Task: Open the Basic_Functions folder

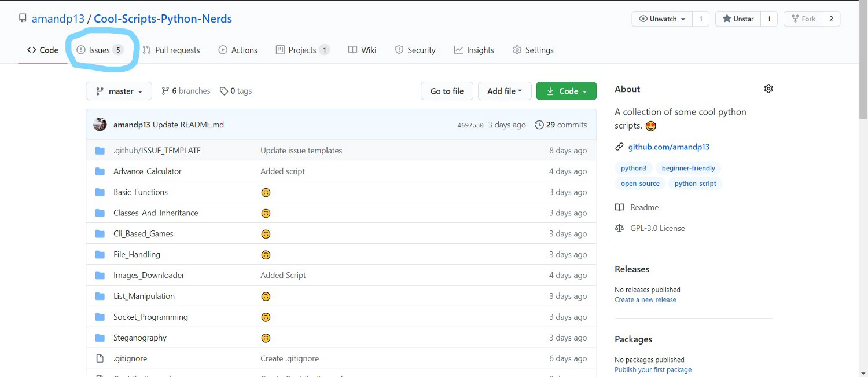Action: tap(141, 192)
